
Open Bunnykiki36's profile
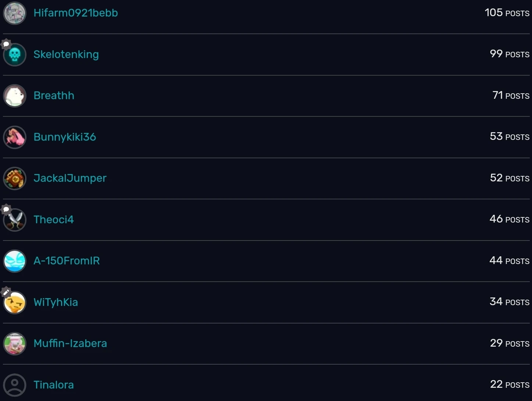tap(65, 137)
